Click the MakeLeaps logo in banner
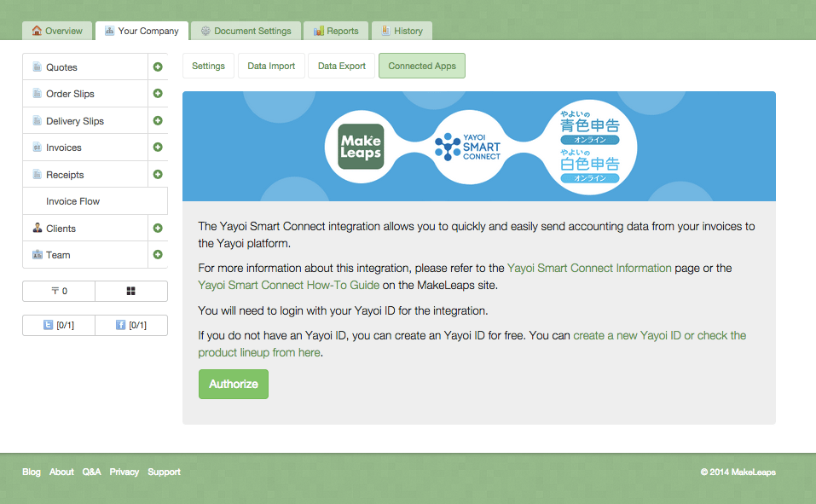The height and width of the screenshot is (504, 816). [x=361, y=147]
